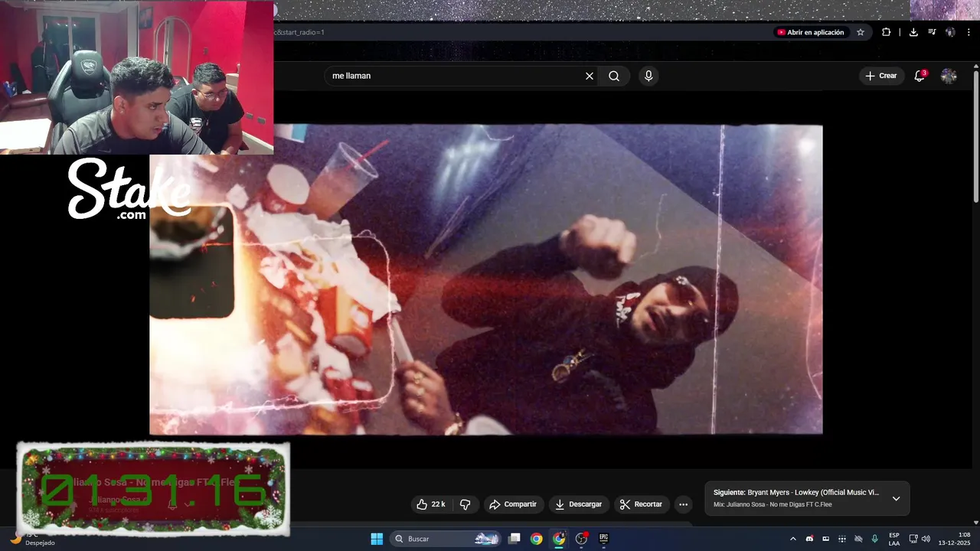
Task: Open the Chrome profile avatar
Action: (x=950, y=32)
